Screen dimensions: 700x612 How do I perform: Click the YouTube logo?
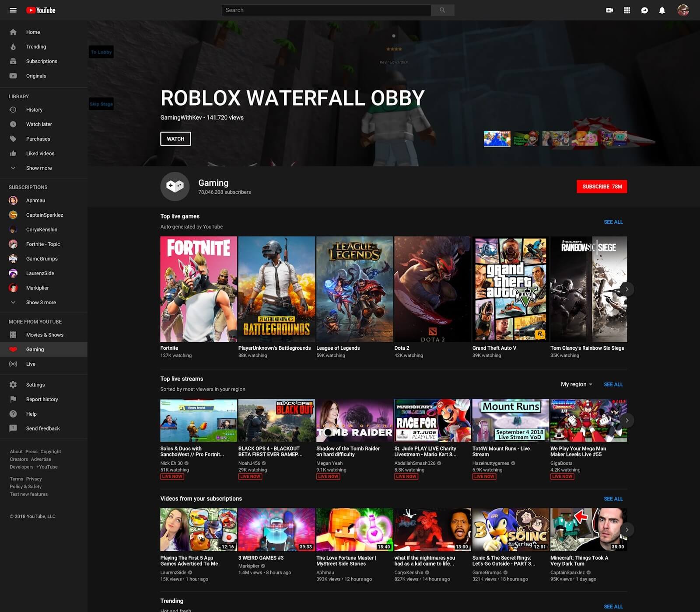click(x=41, y=10)
